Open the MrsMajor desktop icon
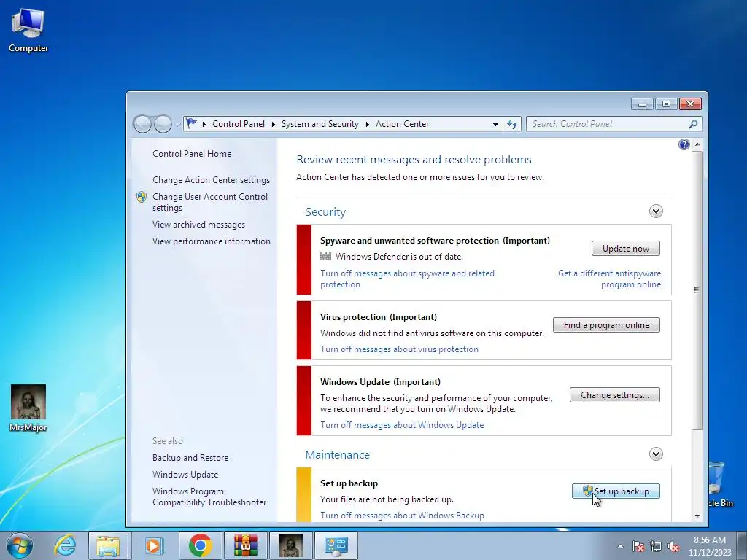Image resolution: width=747 pixels, height=560 pixels. click(x=28, y=408)
